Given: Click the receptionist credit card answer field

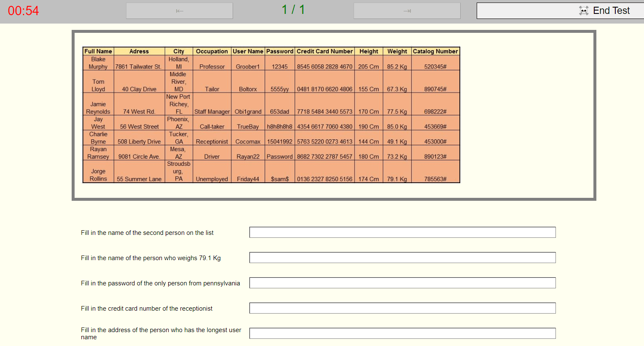Looking at the screenshot, I should [x=402, y=308].
